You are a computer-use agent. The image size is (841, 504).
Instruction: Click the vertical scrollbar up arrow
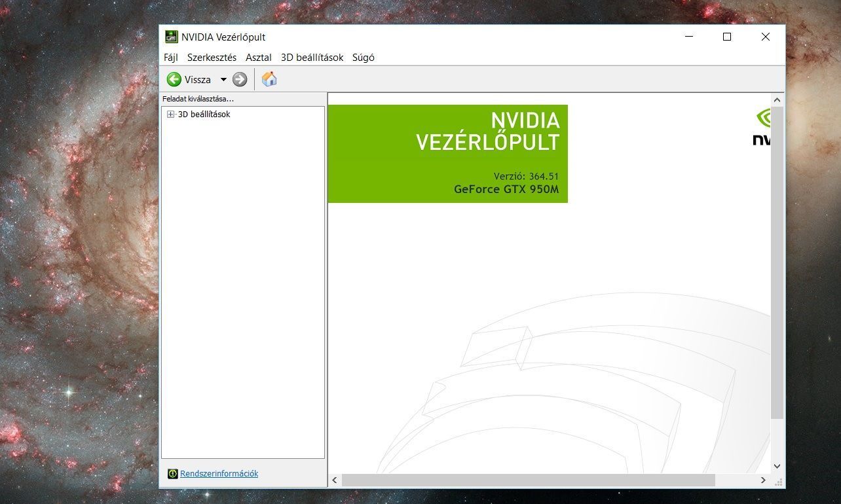[777, 99]
